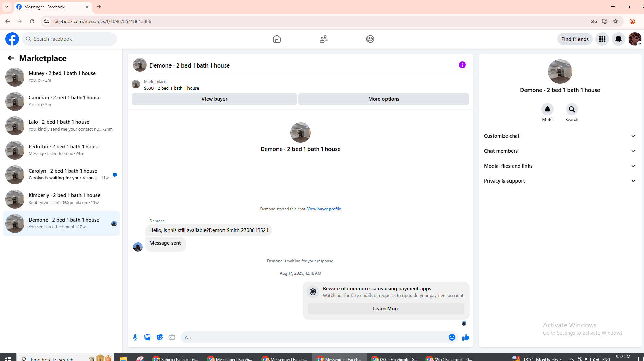Expand the Privacy & support section
The image size is (644, 361).
click(x=560, y=181)
